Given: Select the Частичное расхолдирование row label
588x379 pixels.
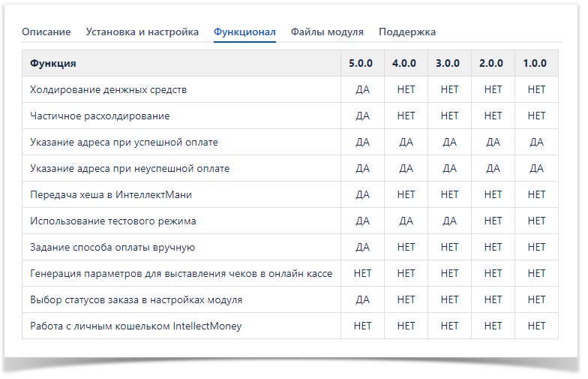Looking at the screenshot, I should click(100, 116).
